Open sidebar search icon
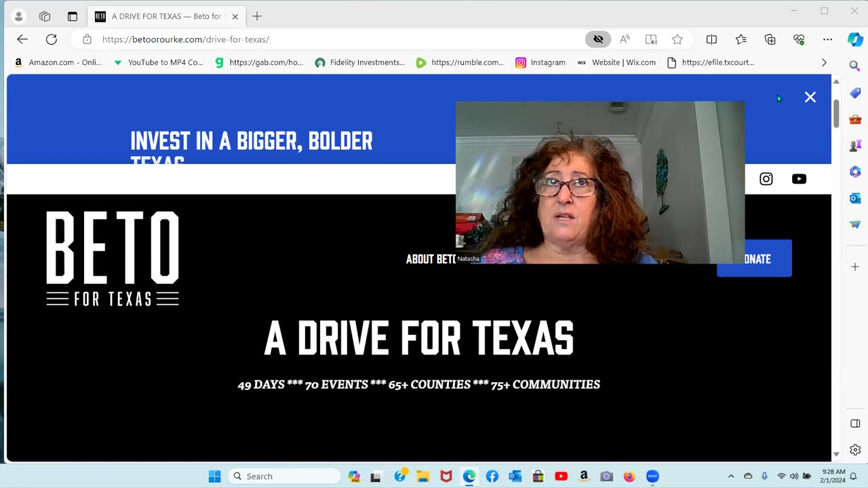This screenshot has width=868, height=488. point(855,66)
